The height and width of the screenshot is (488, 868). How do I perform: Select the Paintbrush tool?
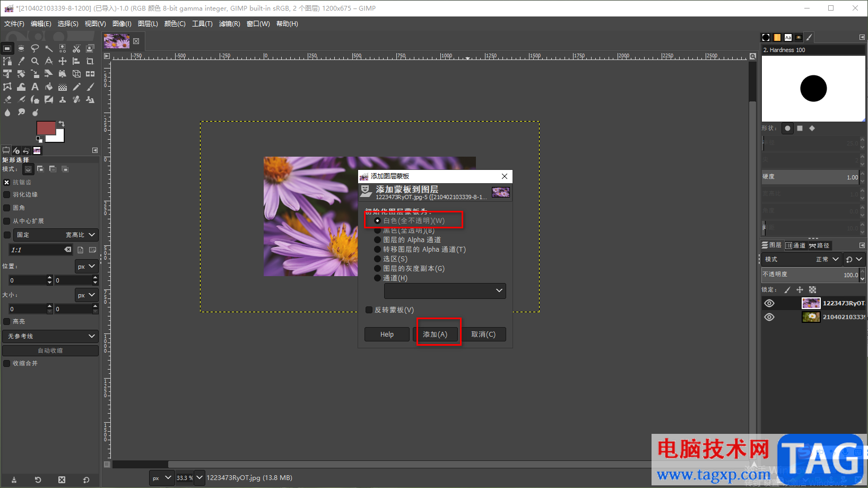90,87
